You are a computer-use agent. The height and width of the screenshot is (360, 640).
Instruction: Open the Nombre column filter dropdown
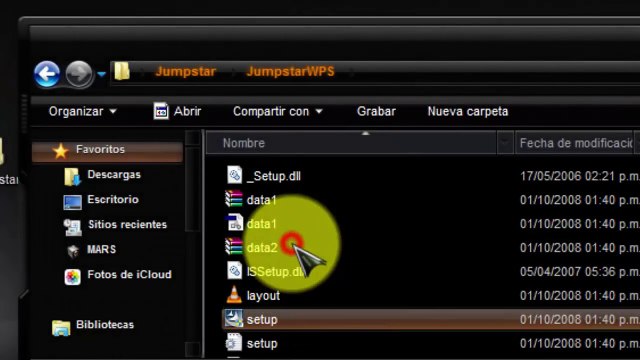[x=505, y=143]
